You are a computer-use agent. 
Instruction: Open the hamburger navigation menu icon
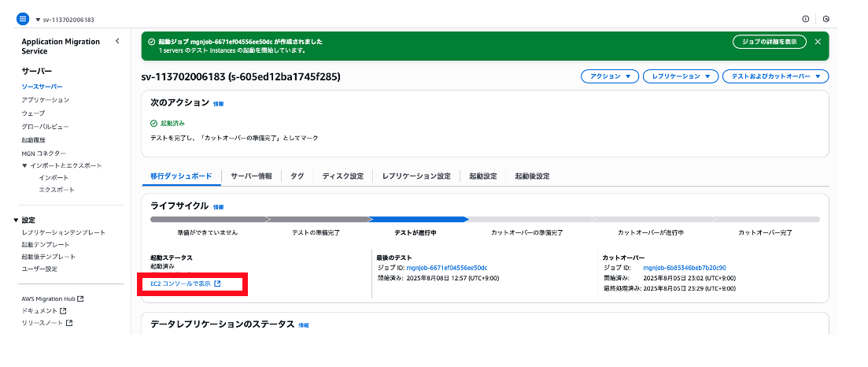(x=23, y=19)
